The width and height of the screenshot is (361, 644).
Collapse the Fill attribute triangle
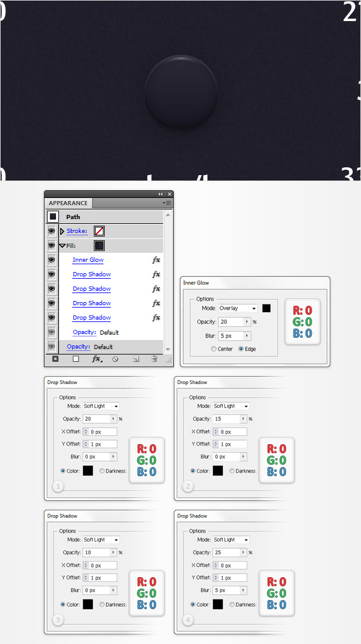63,246
